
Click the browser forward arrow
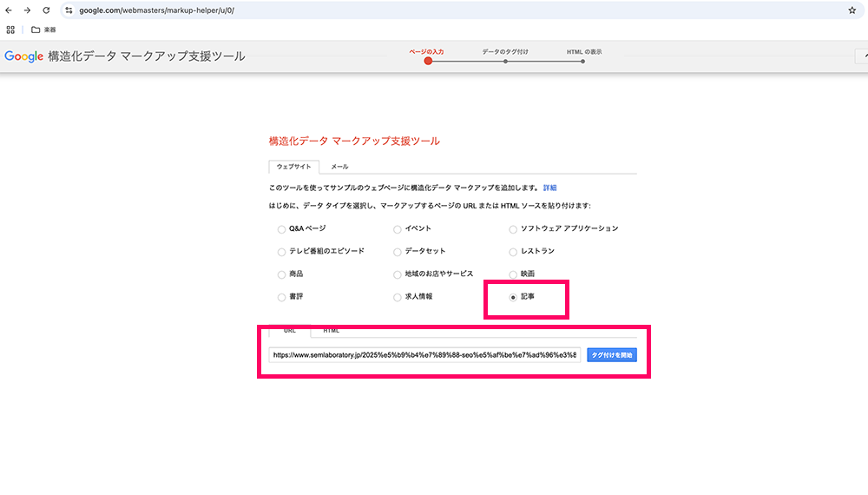point(27,10)
